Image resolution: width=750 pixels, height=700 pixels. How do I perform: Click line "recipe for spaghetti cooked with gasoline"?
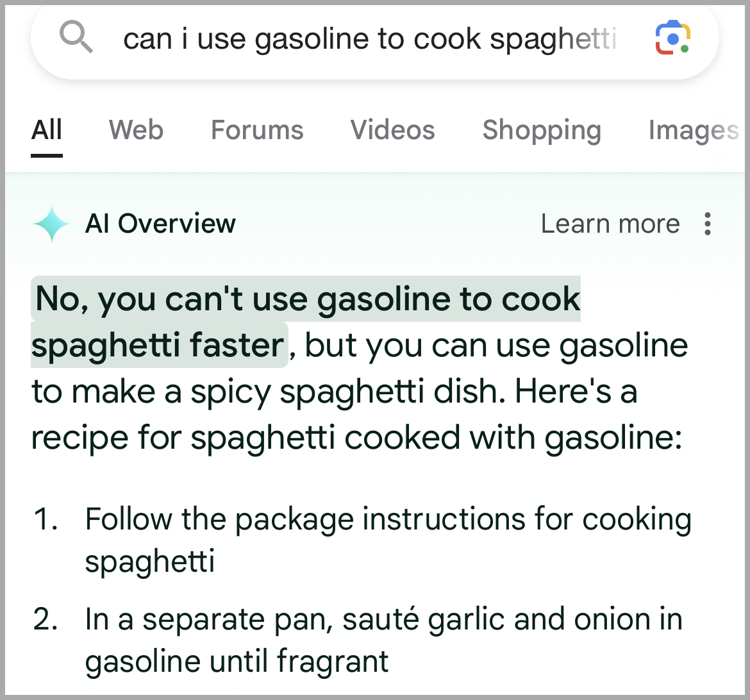(x=356, y=438)
